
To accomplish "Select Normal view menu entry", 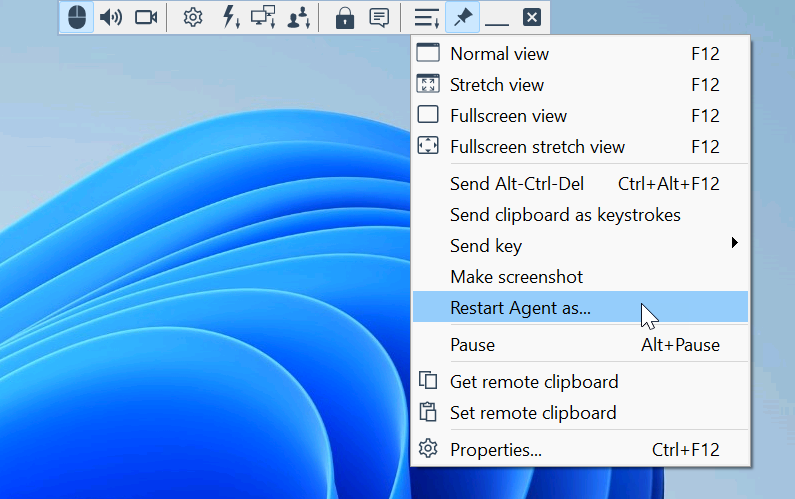I will (x=499, y=54).
